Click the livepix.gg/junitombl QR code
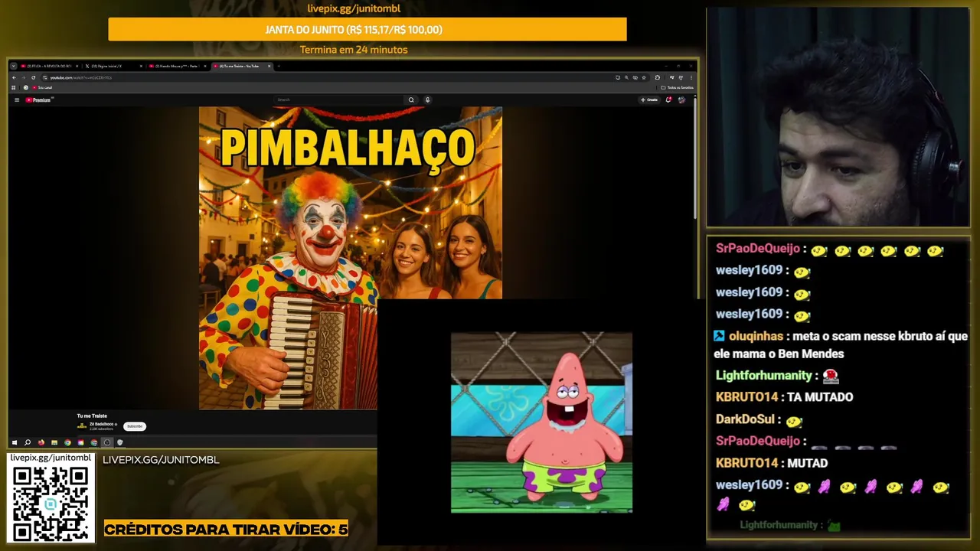The width and height of the screenshot is (980, 551). (x=51, y=504)
